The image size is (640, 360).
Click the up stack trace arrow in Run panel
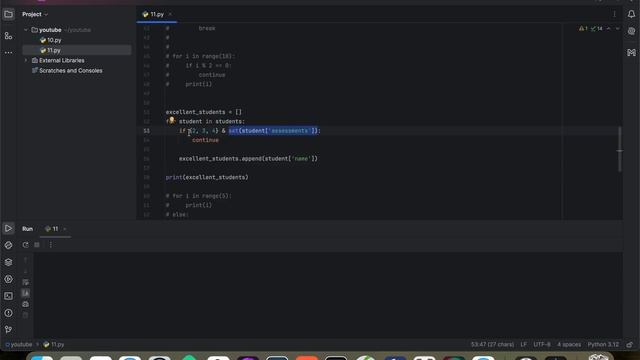click(x=25, y=260)
